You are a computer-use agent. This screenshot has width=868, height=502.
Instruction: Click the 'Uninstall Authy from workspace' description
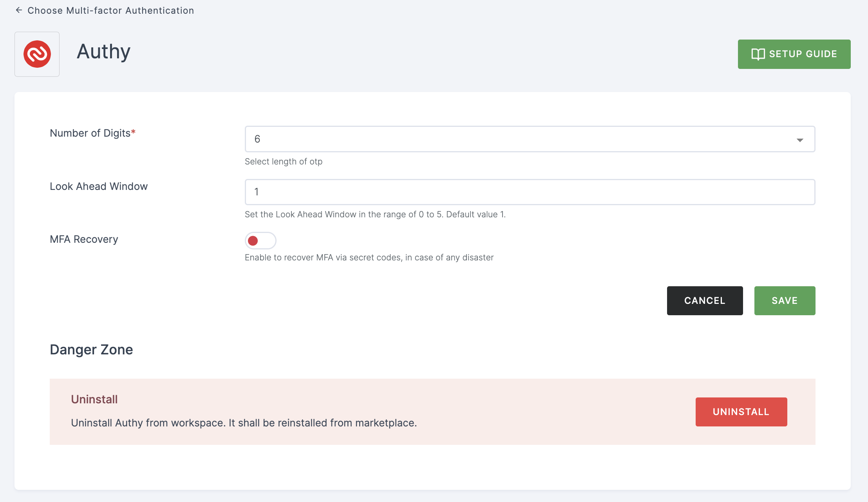[244, 423]
